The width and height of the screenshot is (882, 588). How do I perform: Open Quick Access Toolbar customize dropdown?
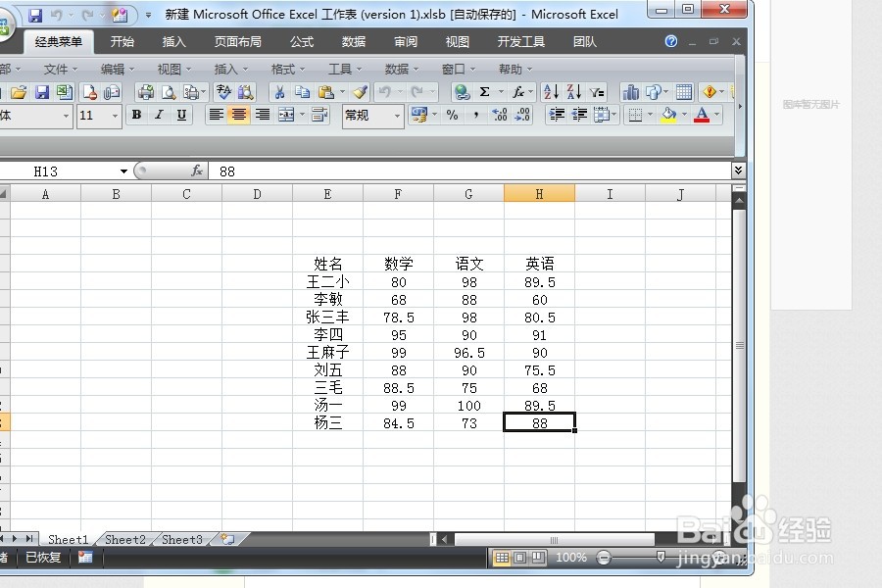[149, 16]
